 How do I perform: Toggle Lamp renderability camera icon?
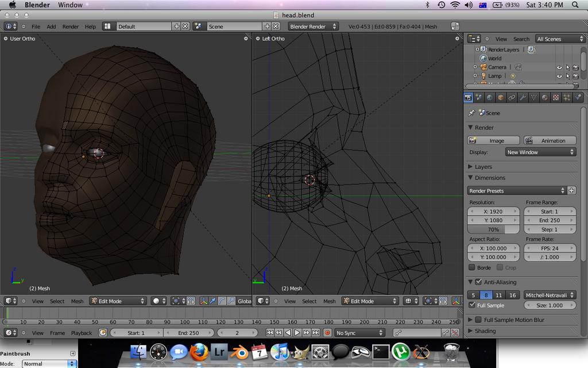coord(576,76)
